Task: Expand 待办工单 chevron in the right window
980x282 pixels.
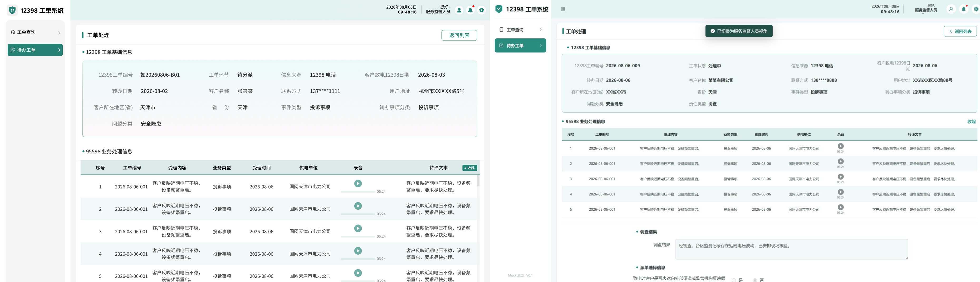Action: (x=541, y=46)
